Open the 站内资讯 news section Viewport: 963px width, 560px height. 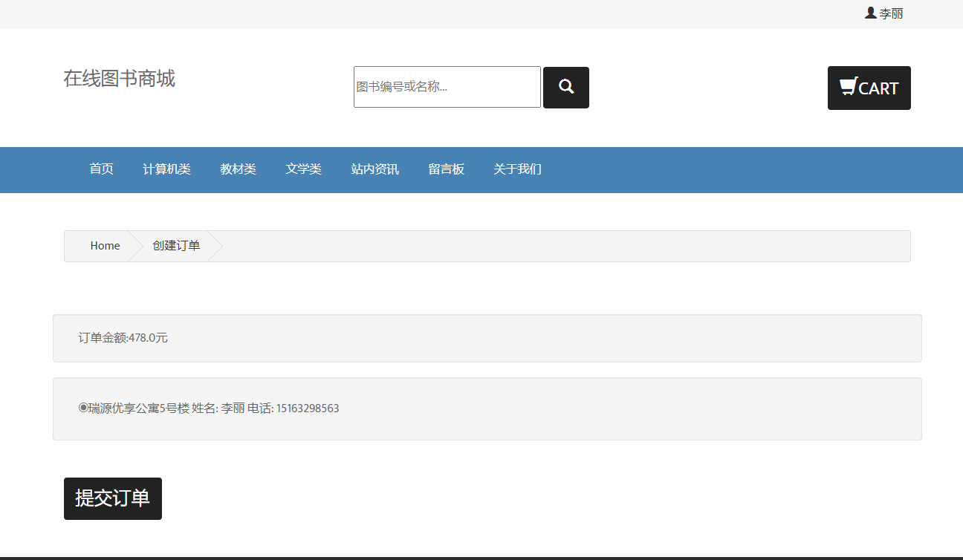coord(374,169)
